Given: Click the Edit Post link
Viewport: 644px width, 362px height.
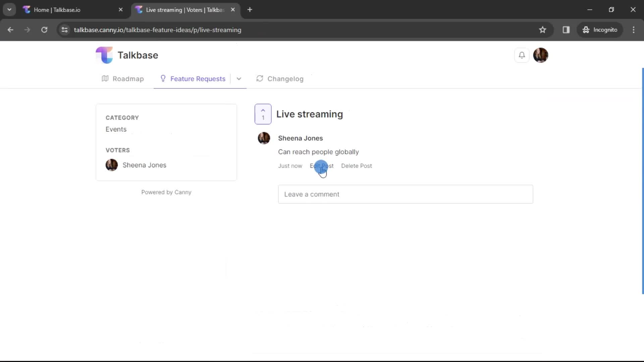Looking at the screenshot, I should [322, 166].
